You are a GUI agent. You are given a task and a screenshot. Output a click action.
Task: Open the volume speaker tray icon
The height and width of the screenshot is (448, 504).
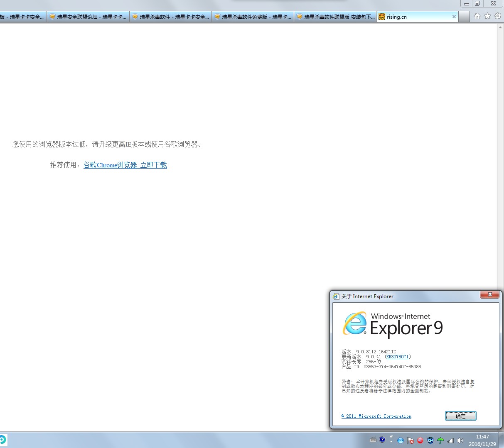[x=460, y=441]
